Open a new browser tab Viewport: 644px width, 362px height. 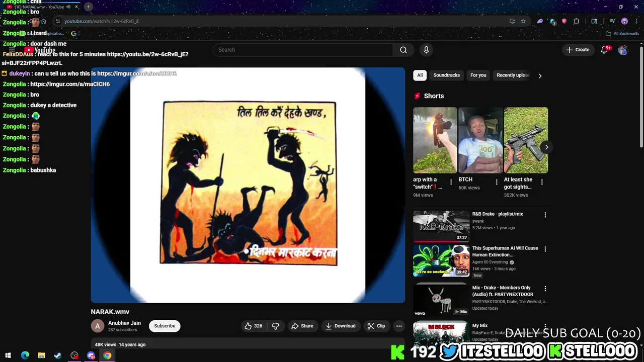click(x=89, y=7)
